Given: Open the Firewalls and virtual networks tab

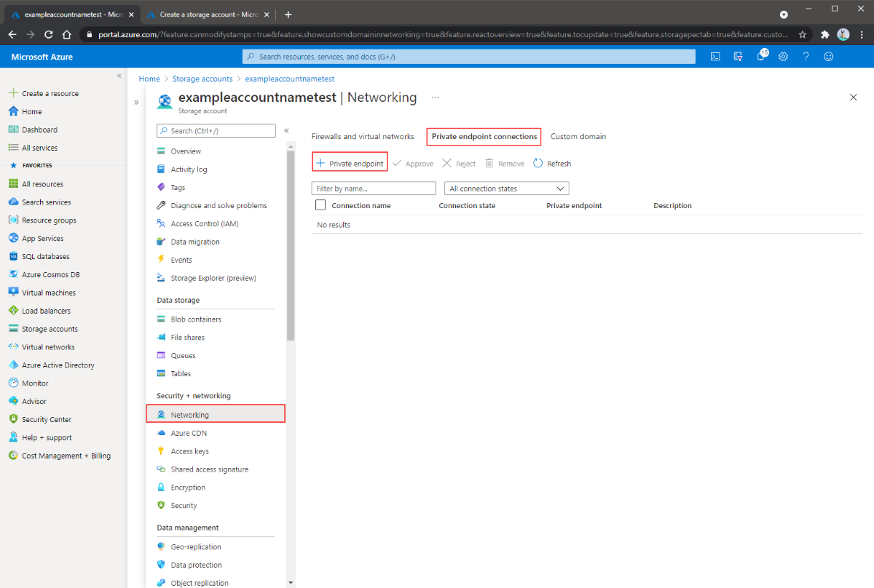Looking at the screenshot, I should click(x=363, y=136).
